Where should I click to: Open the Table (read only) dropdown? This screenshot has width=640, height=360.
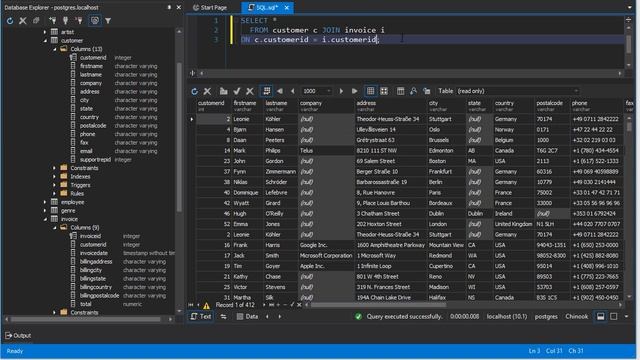point(518,91)
